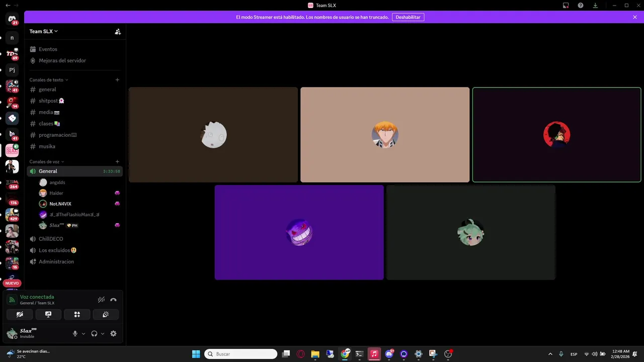Focus the purple Gengar avatar tile
This screenshot has width=644, height=362.
pos(299,232)
